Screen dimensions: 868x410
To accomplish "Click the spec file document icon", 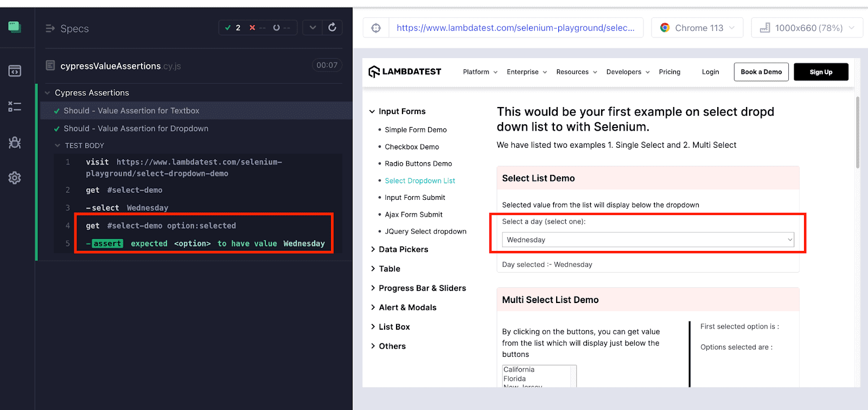I will [50, 65].
